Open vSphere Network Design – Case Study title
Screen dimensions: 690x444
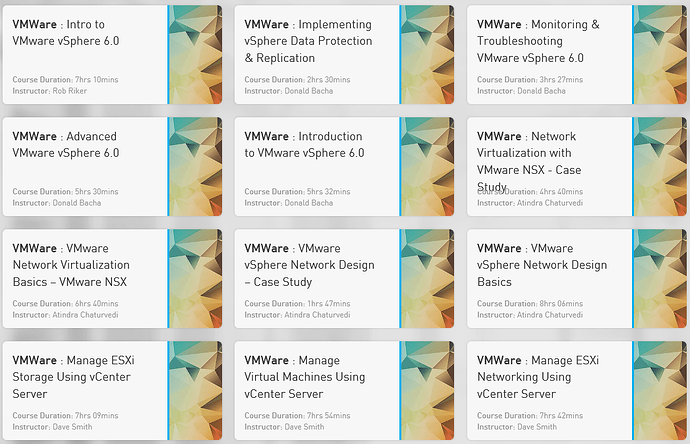pyautogui.click(x=310, y=265)
